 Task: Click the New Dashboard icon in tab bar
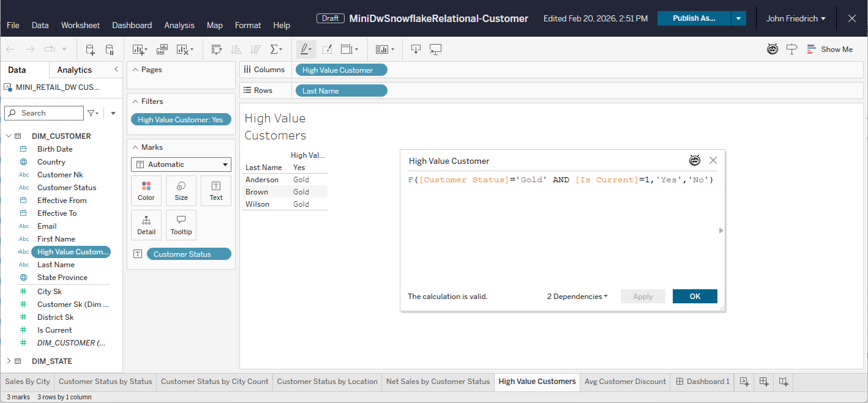(x=764, y=382)
